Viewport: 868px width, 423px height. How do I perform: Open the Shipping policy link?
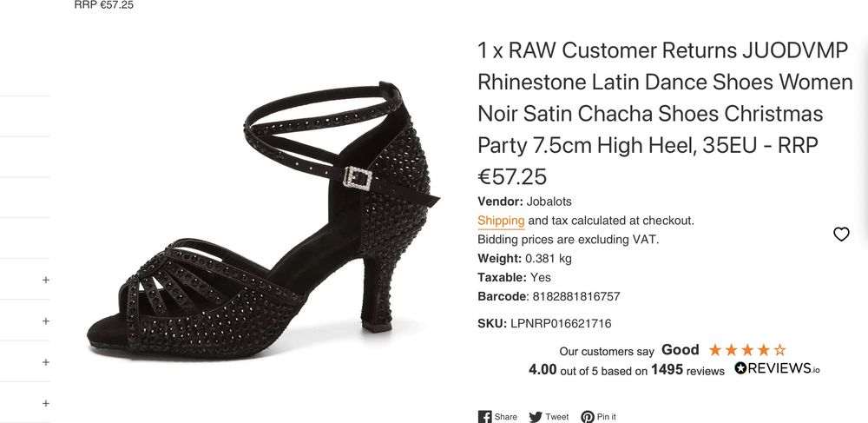[501, 221]
